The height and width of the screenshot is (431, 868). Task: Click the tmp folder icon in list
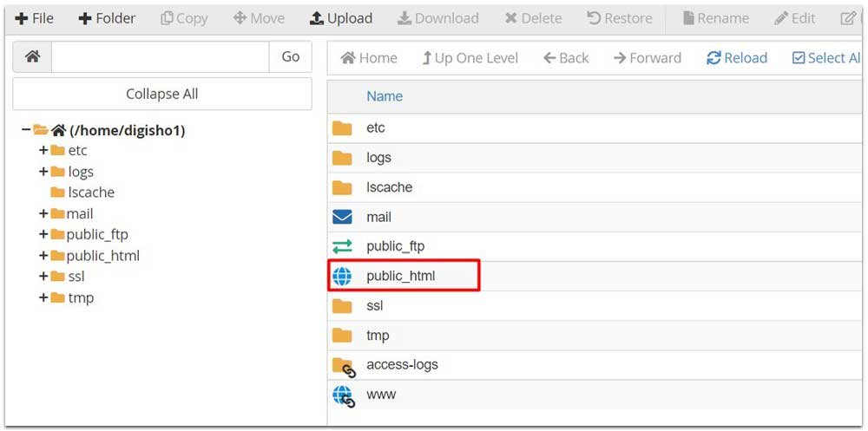coord(342,336)
